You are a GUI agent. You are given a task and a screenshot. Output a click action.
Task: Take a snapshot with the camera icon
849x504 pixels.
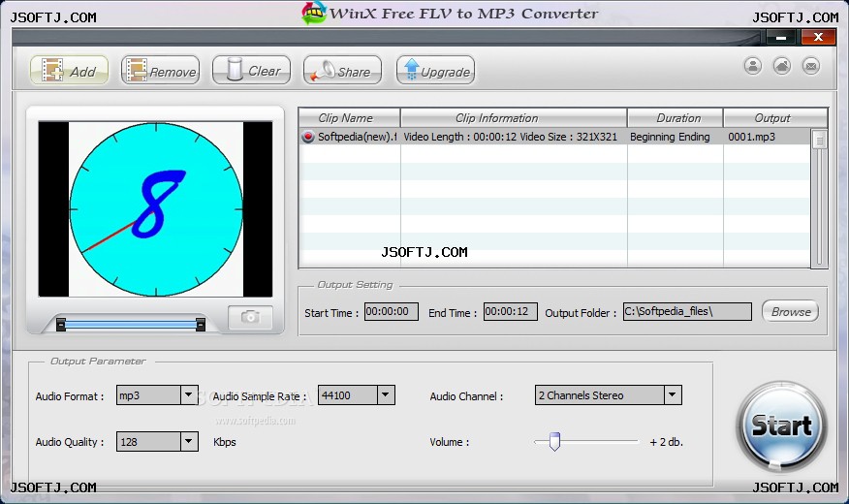pos(250,317)
